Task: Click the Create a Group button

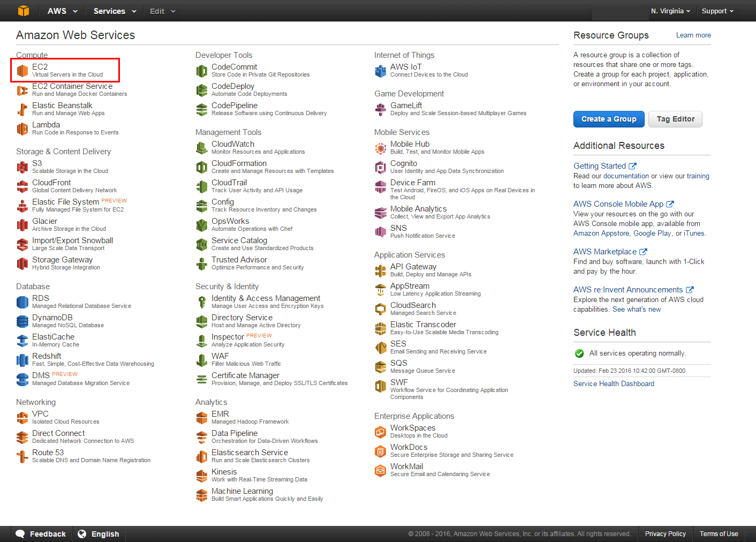Action: [609, 119]
